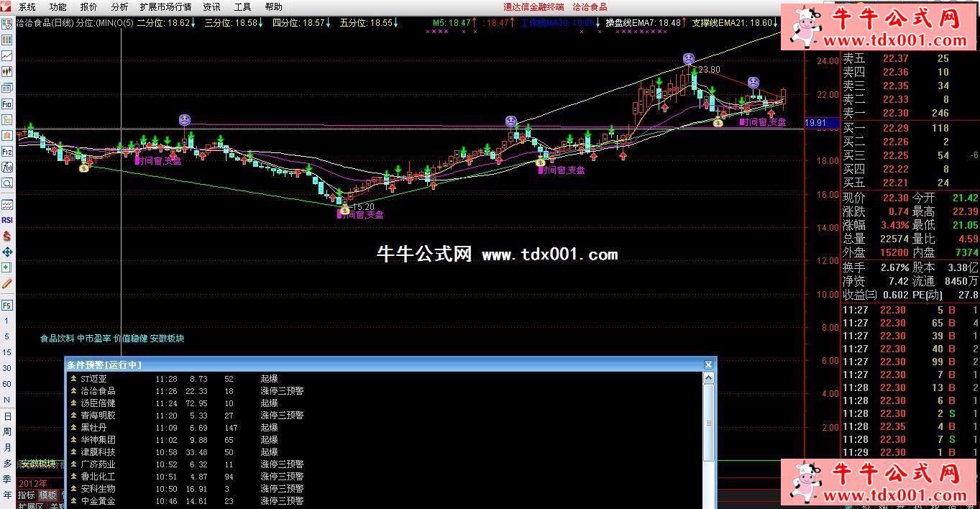
Task: Select the pencil drawing tool icon
Action: 7,284
